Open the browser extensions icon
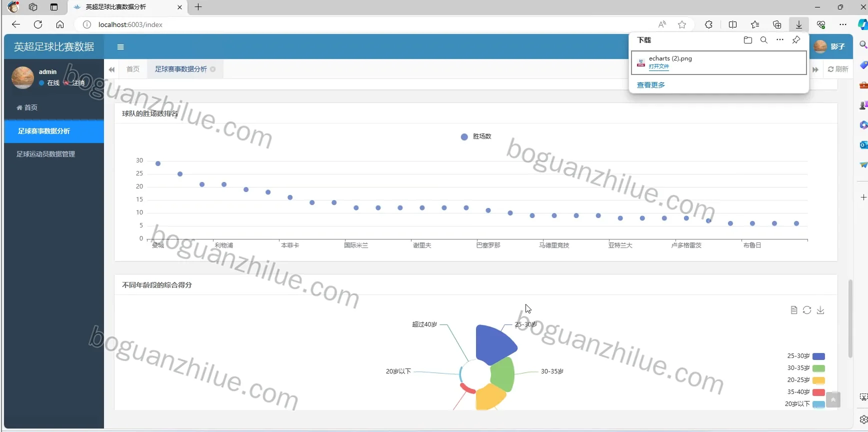The height and width of the screenshot is (432, 868). point(708,24)
